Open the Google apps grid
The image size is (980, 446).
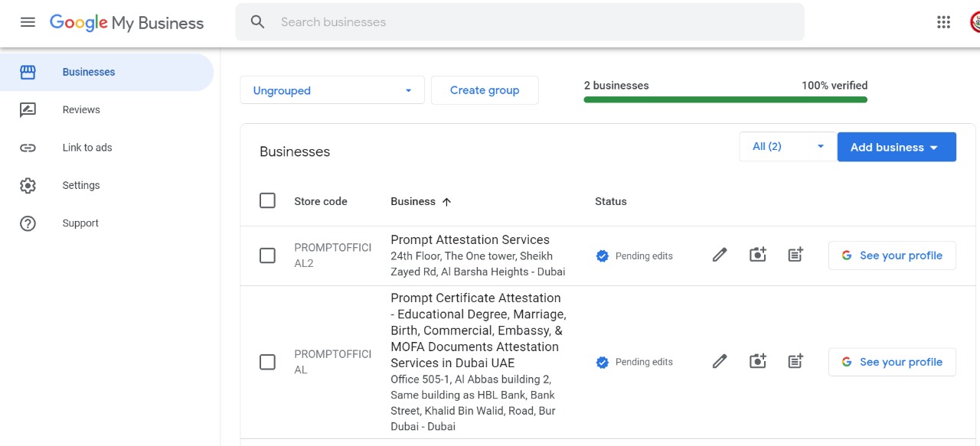pyautogui.click(x=943, y=22)
